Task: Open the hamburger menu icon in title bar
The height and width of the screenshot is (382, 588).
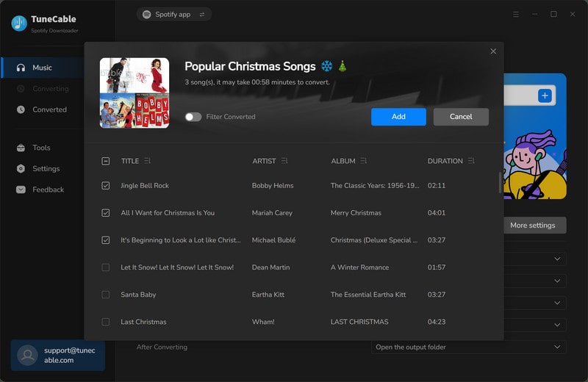Action: point(516,14)
